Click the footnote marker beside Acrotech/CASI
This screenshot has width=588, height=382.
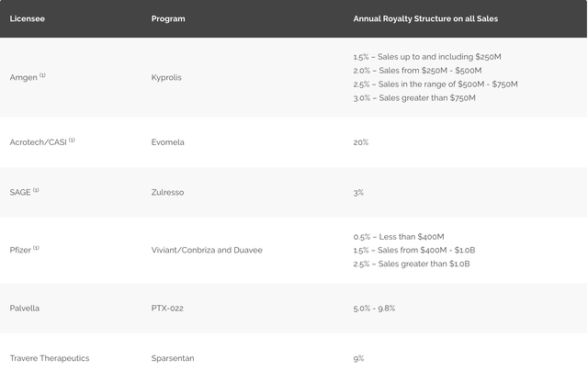coord(72,140)
